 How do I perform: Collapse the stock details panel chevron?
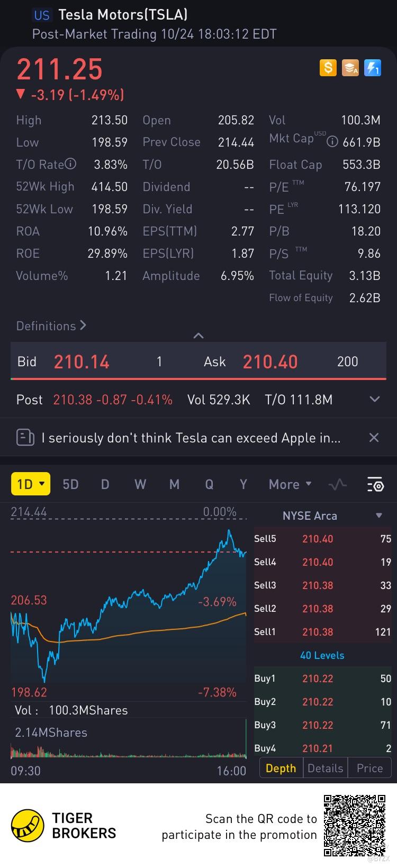coord(198,336)
